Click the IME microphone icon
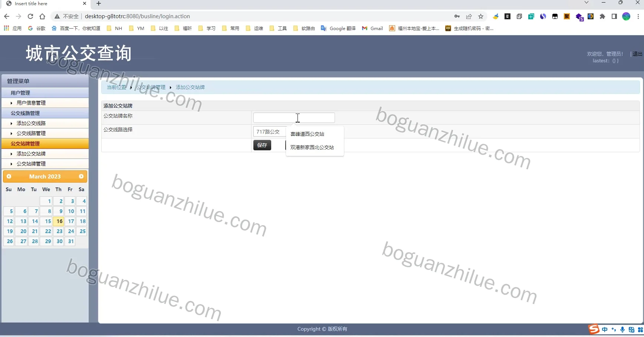This screenshot has height=337, width=644. pos(622,330)
